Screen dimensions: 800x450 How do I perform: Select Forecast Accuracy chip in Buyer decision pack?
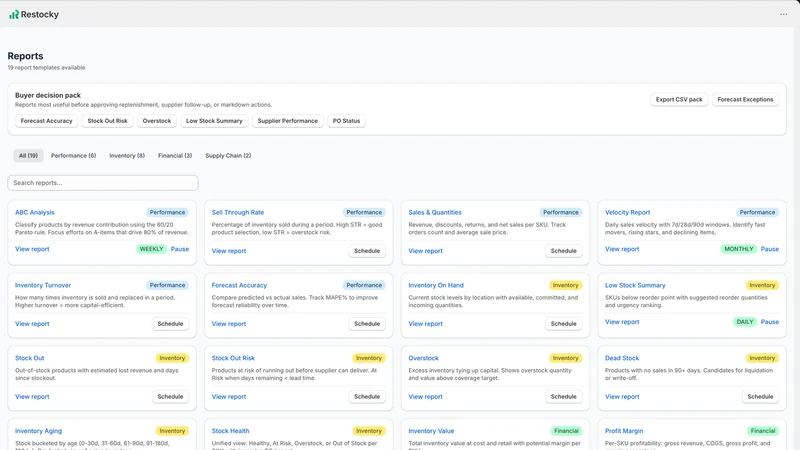coord(46,121)
